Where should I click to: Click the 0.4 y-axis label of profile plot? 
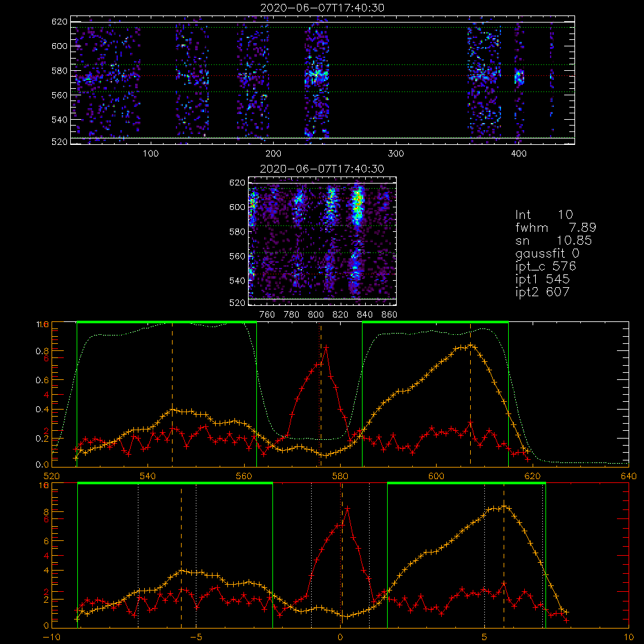42,409
